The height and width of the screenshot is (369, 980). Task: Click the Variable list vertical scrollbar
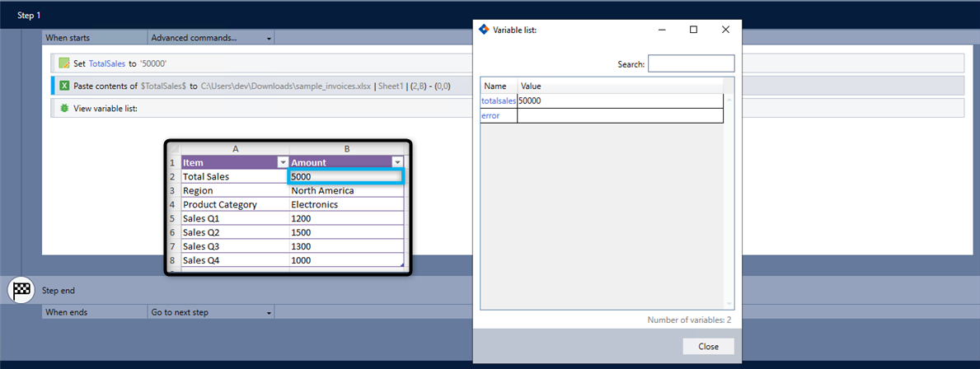click(x=729, y=200)
